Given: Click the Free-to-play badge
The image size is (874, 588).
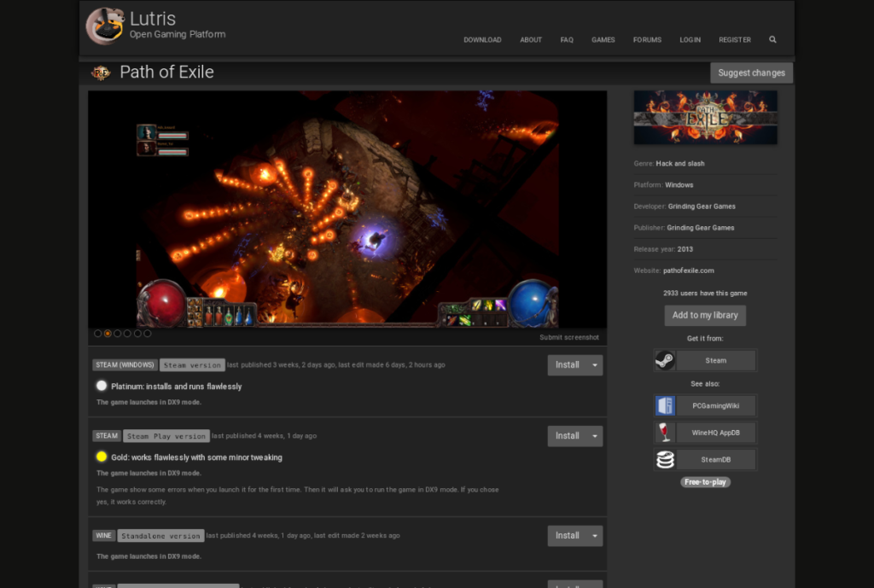Looking at the screenshot, I should click(x=705, y=481).
